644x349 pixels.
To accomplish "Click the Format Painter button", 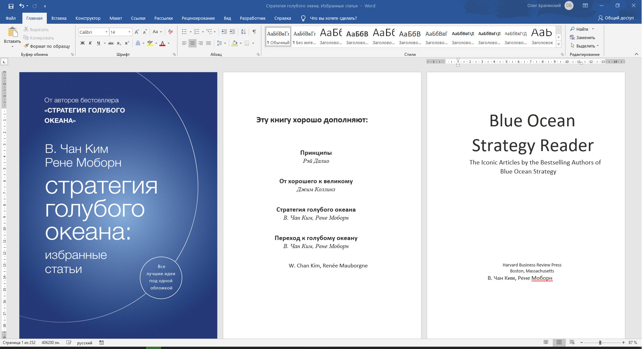I will 47,46.
